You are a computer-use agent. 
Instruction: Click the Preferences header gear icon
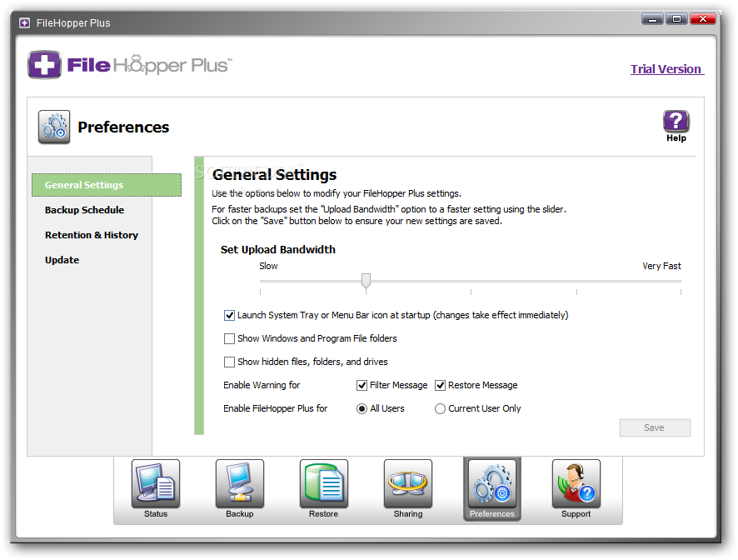point(54,127)
